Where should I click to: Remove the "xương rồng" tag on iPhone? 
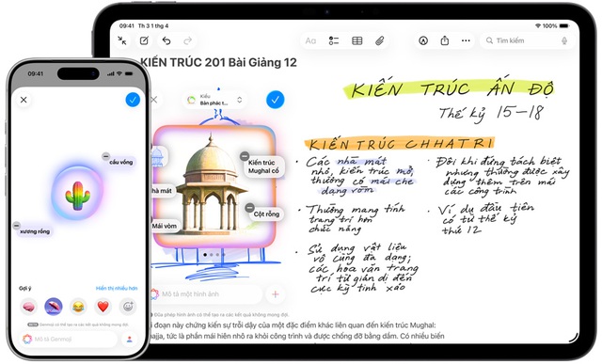click(x=16, y=226)
